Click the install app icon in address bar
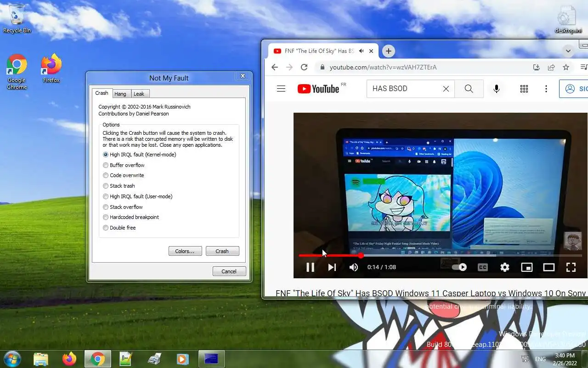The height and width of the screenshot is (368, 588). [x=536, y=67]
